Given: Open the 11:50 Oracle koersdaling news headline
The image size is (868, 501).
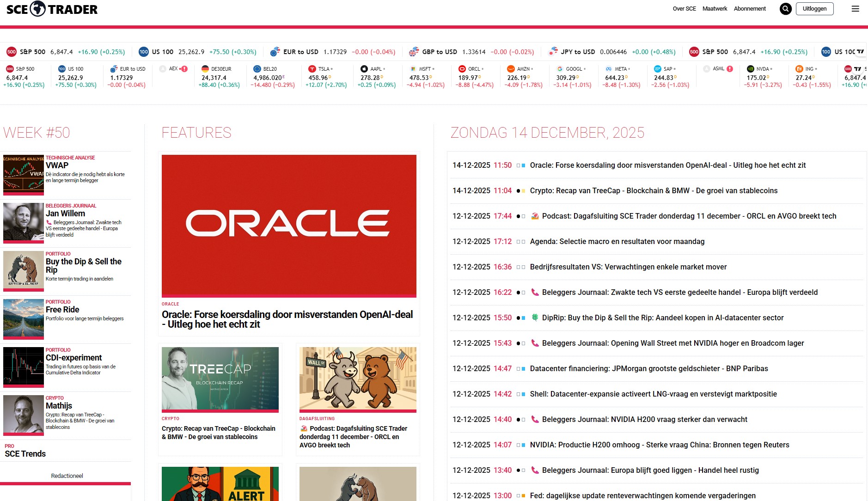Looking at the screenshot, I should [667, 165].
